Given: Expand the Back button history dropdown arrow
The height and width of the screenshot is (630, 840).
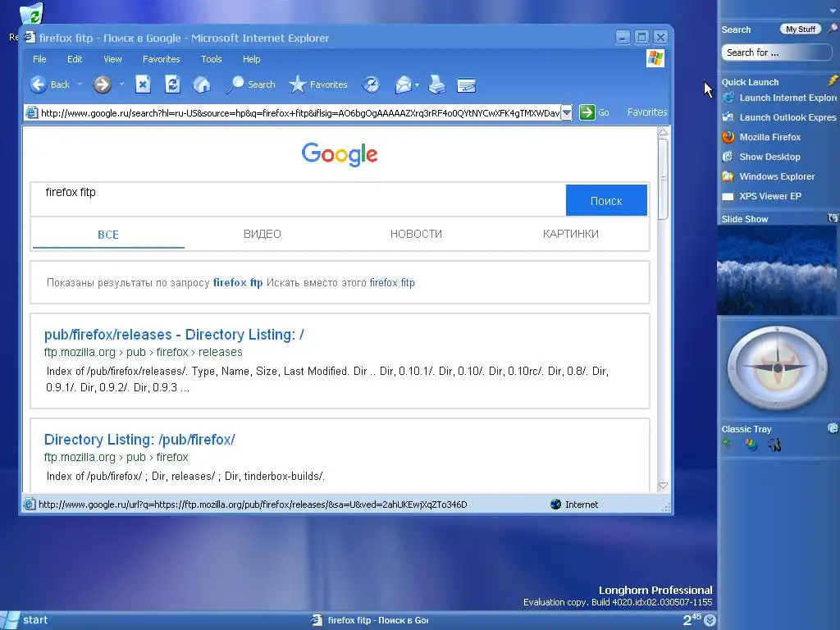Looking at the screenshot, I should coord(80,84).
